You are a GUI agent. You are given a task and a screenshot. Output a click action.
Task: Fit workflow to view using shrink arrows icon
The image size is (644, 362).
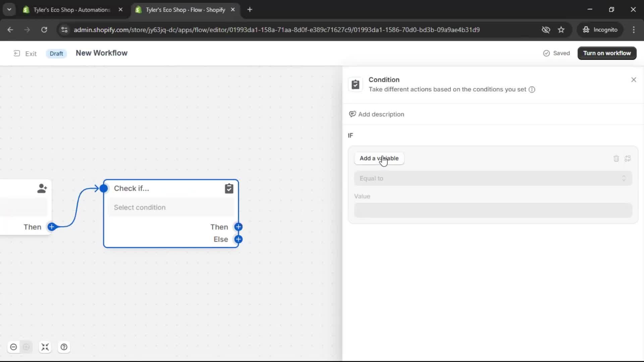[45, 347]
